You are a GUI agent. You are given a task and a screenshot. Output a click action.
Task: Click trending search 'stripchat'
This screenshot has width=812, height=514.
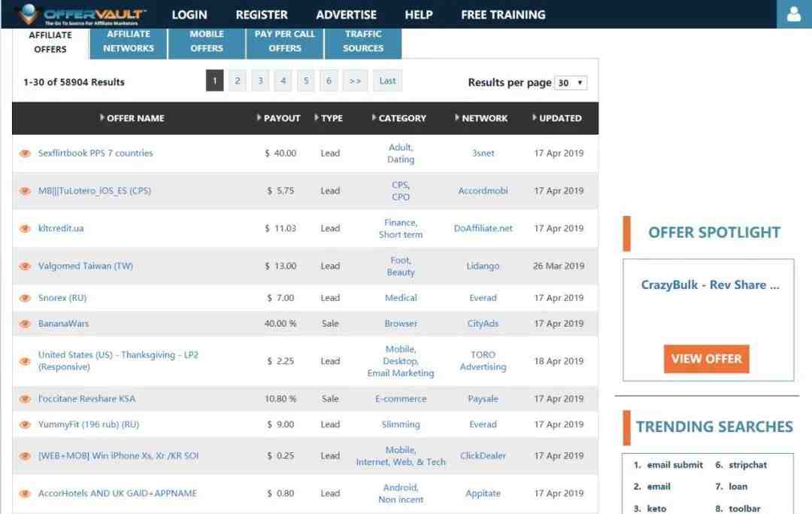[x=748, y=465]
